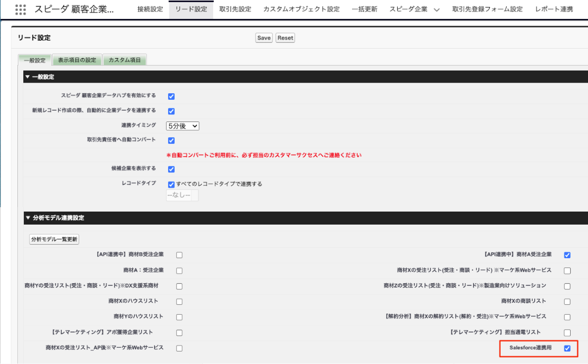The image size is (588, 364).
Task: Enable 【API連携中】商材B受注企業 checkbox
Action: (179, 254)
